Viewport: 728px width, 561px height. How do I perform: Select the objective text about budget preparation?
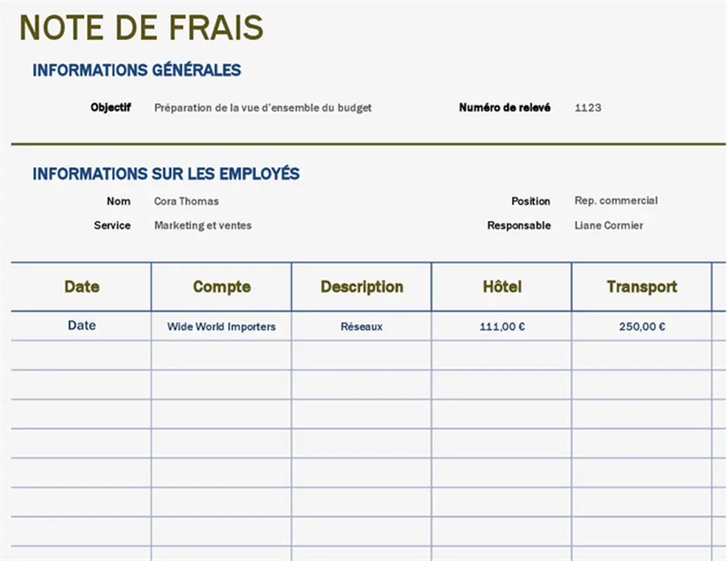point(263,108)
